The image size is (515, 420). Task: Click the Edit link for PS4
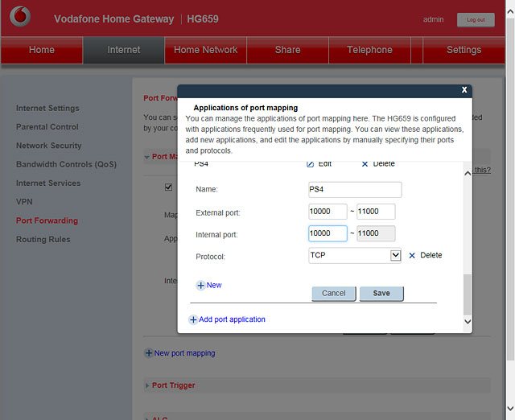point(325,164)
